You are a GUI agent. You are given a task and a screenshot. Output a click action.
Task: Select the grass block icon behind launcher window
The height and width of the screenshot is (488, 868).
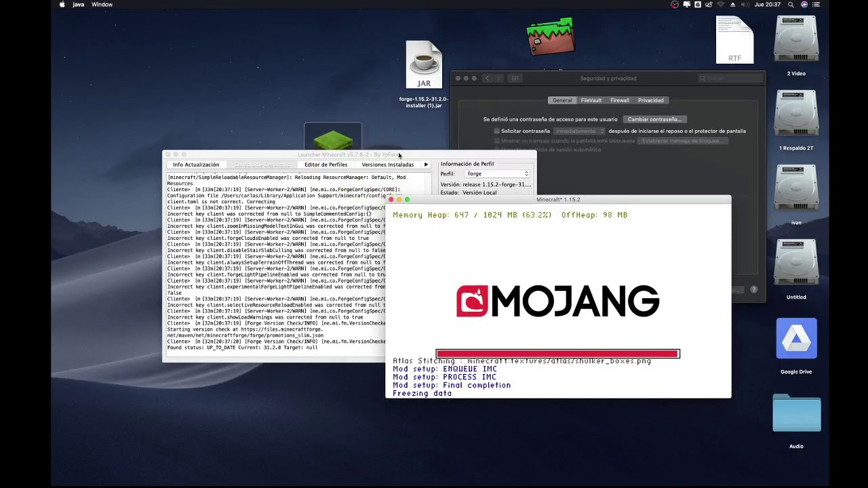pyautogui.click(x=333, y=137)
